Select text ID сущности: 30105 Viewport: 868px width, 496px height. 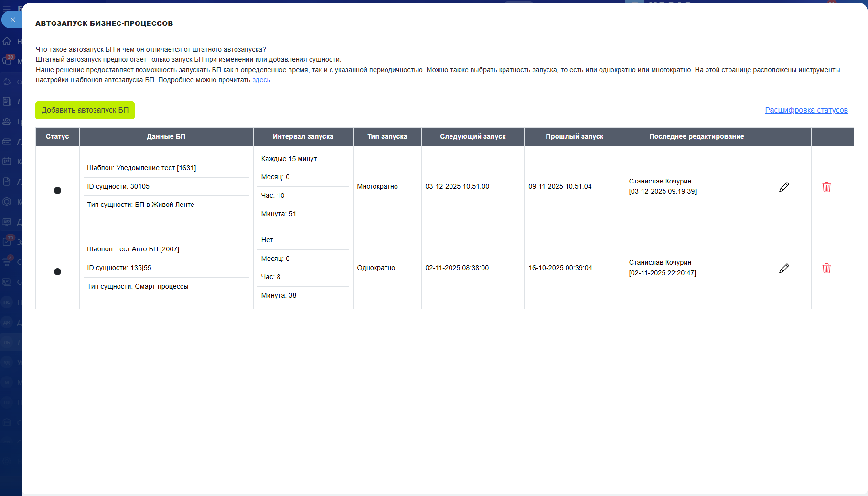(118, 186)
